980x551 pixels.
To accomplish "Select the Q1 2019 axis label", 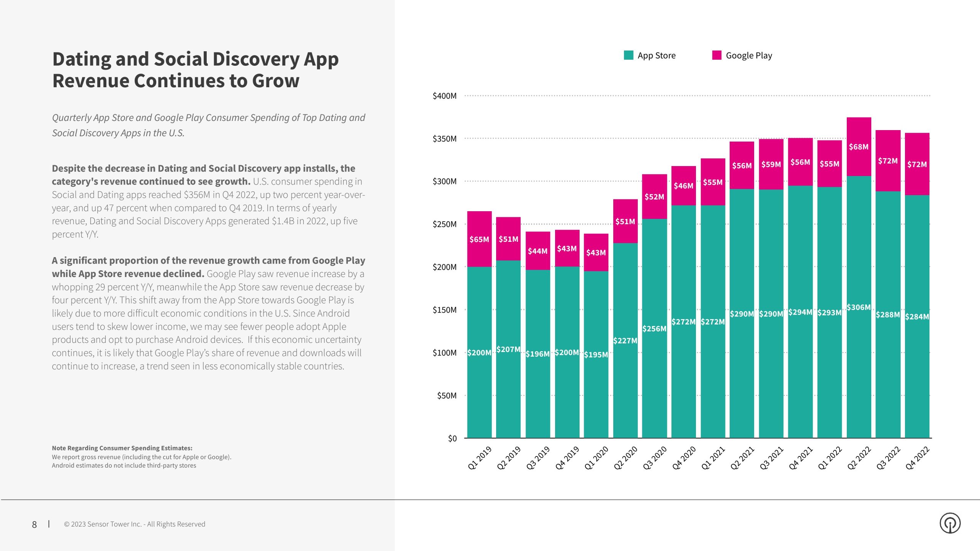I will pyautogui.click(x=480, y=458).
